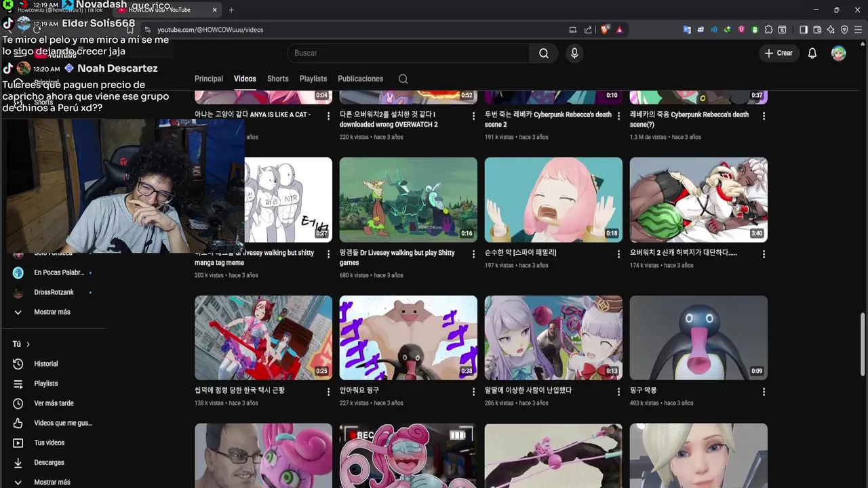Click the Crear button
This screenshot has width=868, height=488.
pos(778,53)
